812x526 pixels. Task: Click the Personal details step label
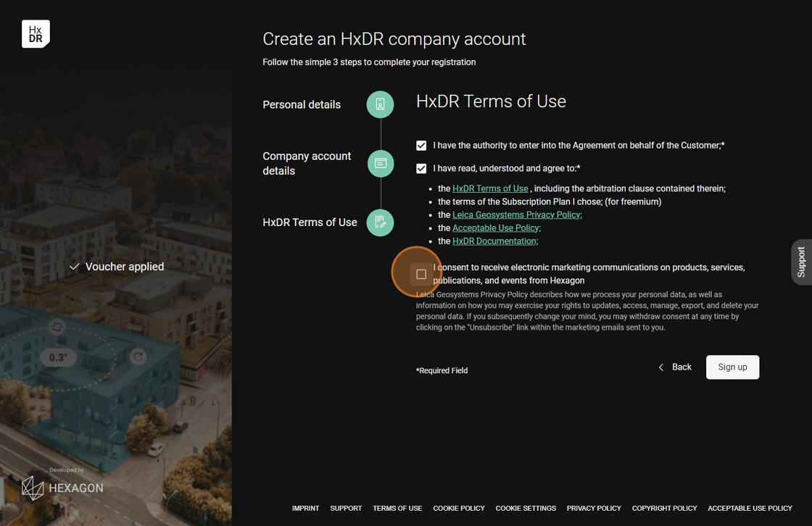(302, 104)
